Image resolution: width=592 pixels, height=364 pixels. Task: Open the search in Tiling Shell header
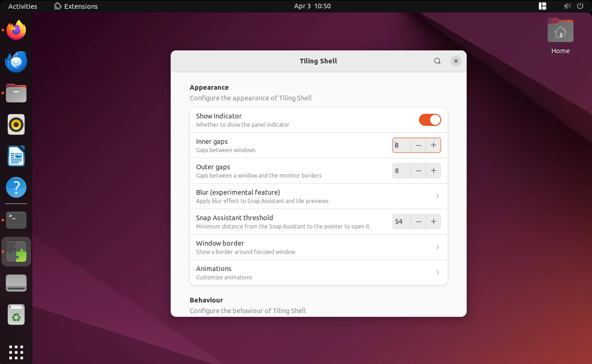tap(437, 61)
